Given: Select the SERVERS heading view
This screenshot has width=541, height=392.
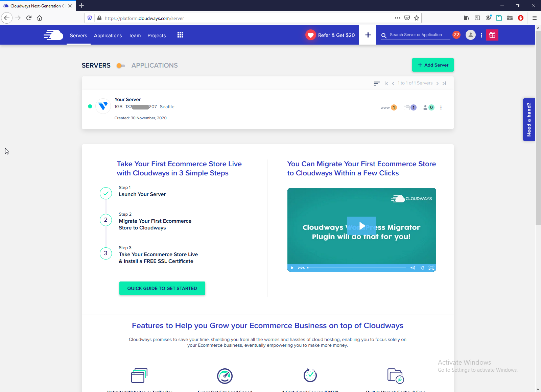Looking at the screenshot, I should click(96, 66).
